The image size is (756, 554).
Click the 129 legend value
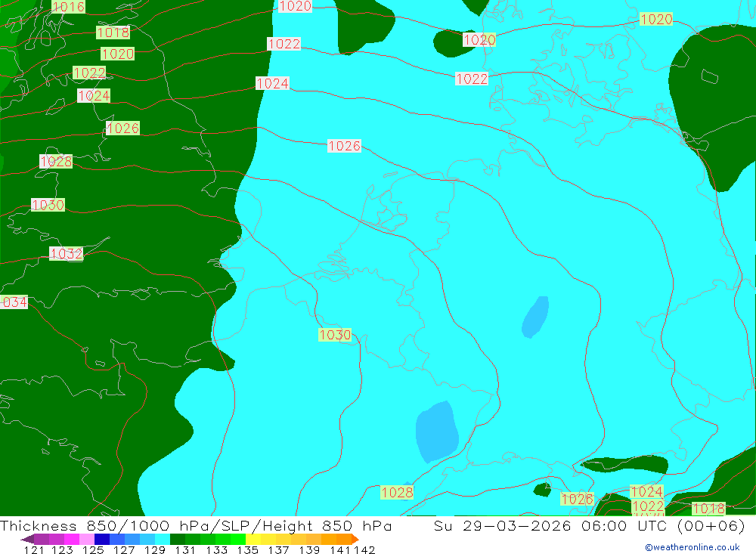point(155,549)
